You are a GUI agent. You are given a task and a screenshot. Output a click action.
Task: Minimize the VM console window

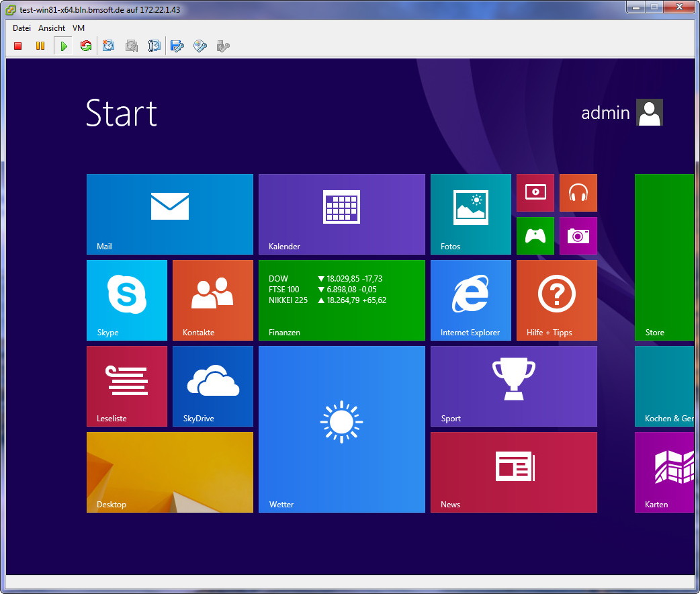(636, 7)
